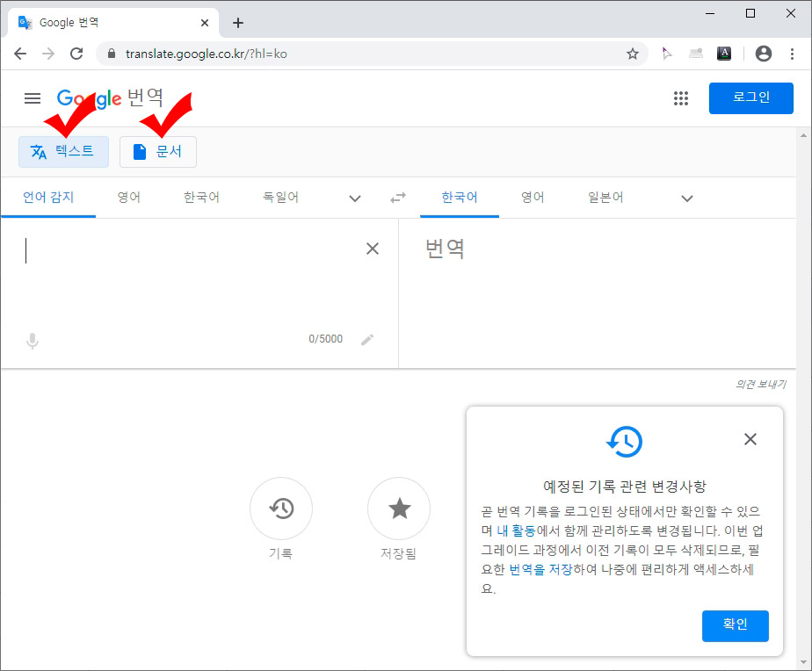Click the 로그인 sign-in button
The image size is (812, 671).
pyautogui.click(x=750, y=97)
